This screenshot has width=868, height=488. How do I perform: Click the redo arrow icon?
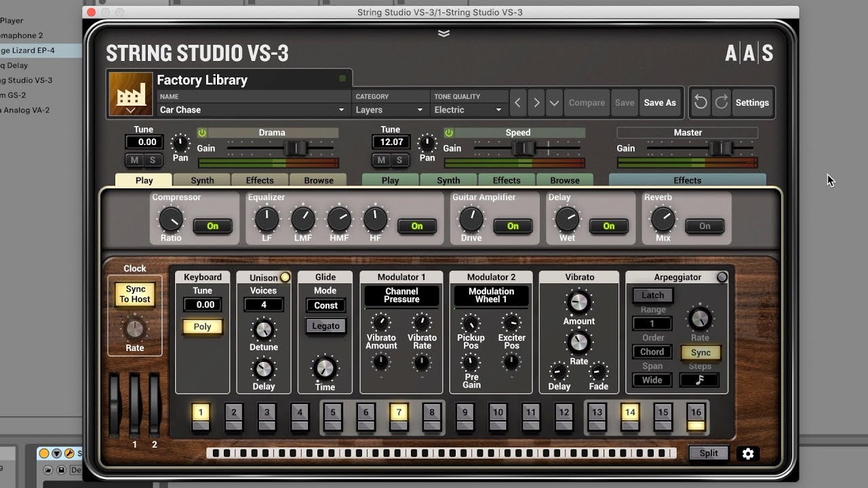tap(722, 102)
